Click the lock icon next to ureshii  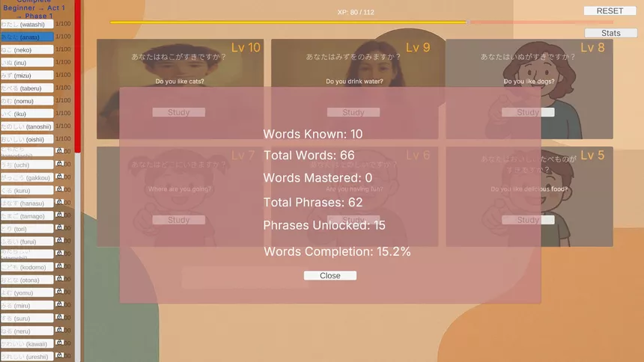[60, 355]
